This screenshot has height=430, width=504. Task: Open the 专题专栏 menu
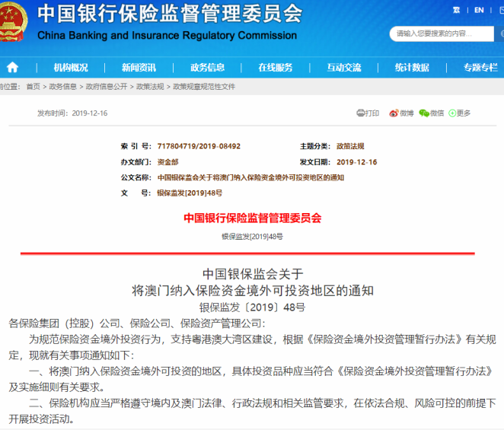click(480, 68)
